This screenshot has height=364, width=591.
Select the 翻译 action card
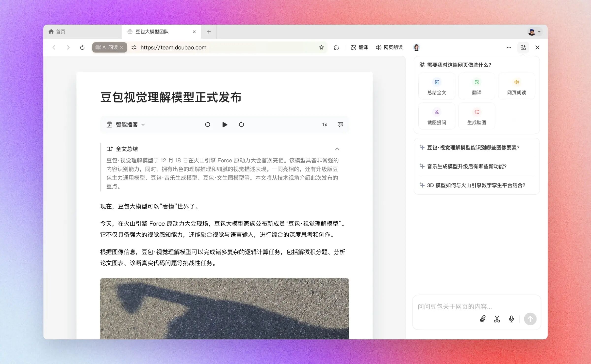pos(476,86)
